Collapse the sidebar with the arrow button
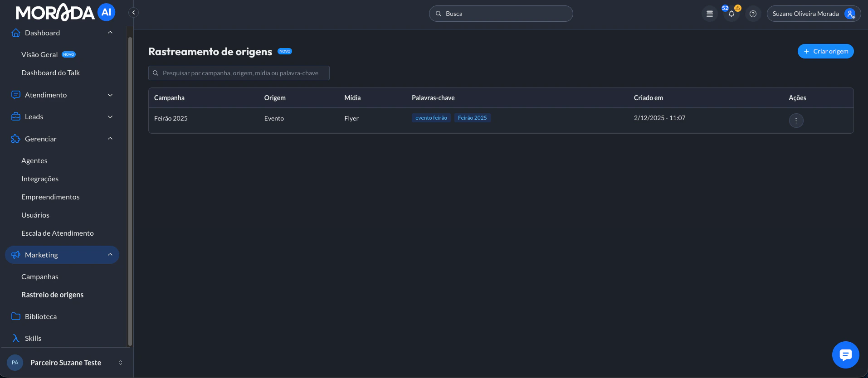The width and height of the screenshot is (868, 378). coord(133,13)
